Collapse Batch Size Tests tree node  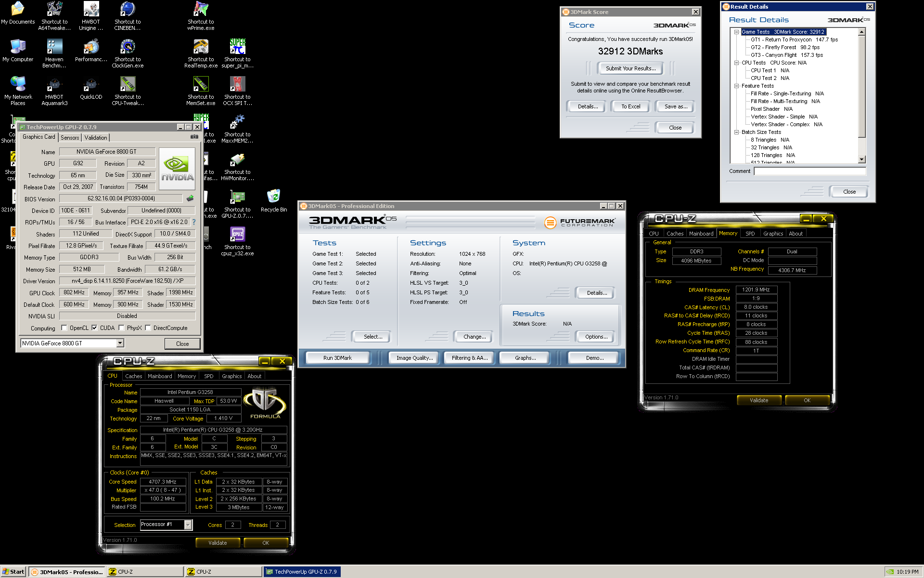736,132
